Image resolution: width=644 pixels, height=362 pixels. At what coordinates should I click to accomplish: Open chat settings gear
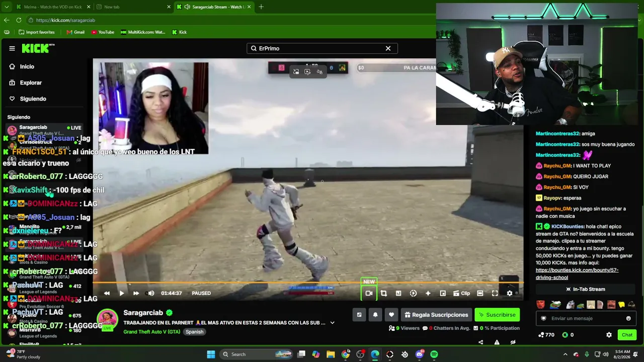pos(609,335)
